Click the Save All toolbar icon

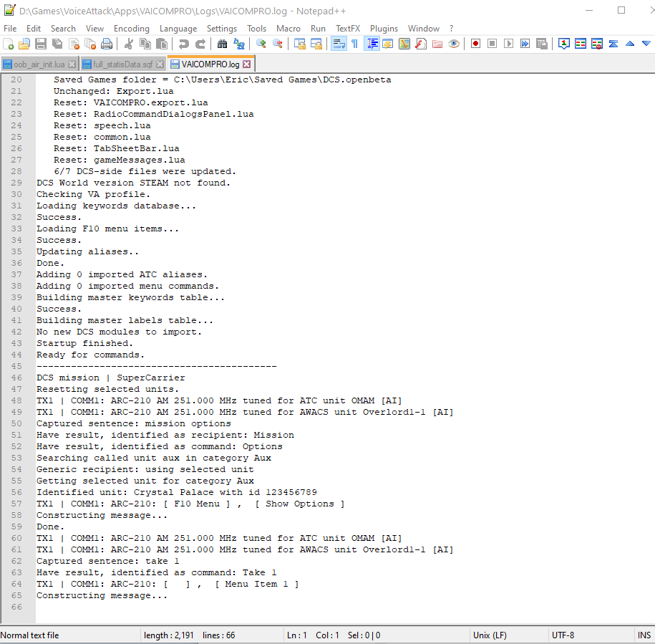(57, 44)
